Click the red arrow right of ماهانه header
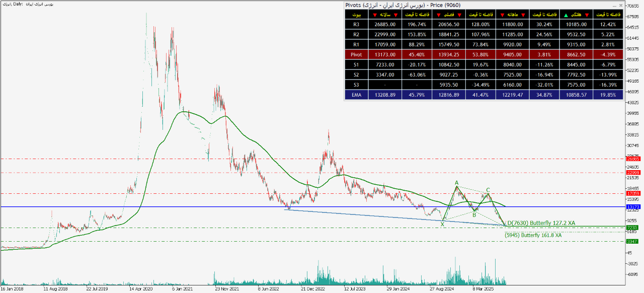The width and height of the screenshot is (644, 293). (523, 14)
